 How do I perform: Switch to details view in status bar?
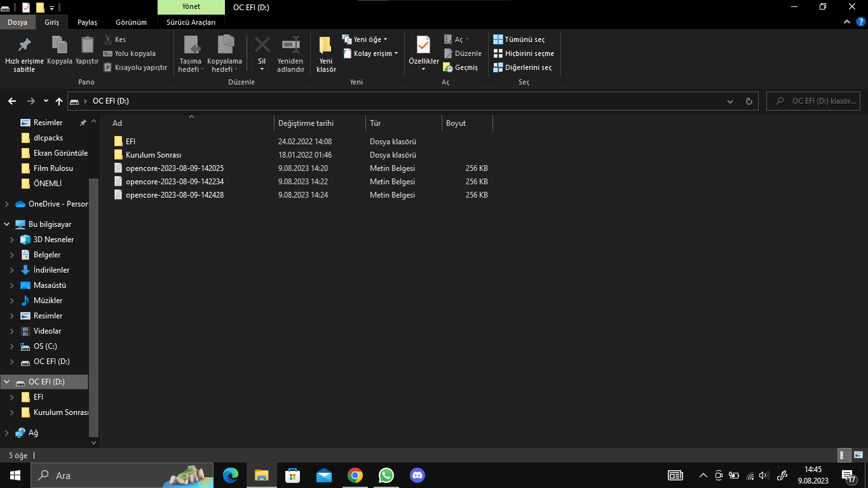[x=844, y=455]
